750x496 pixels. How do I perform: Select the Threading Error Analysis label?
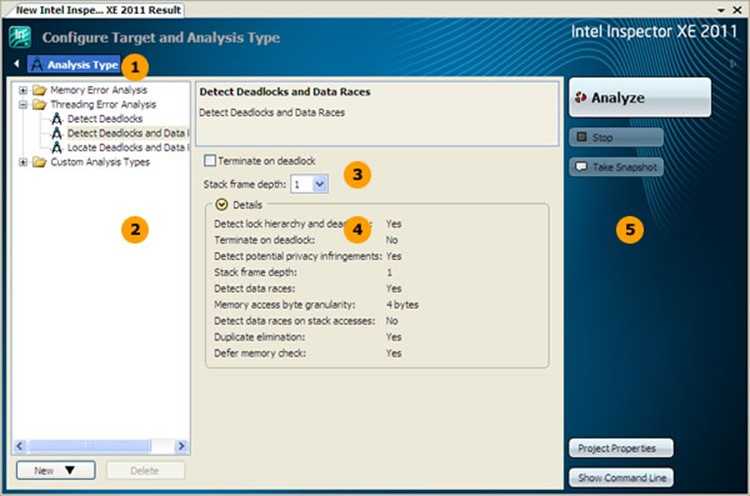[x=103, y=104]
